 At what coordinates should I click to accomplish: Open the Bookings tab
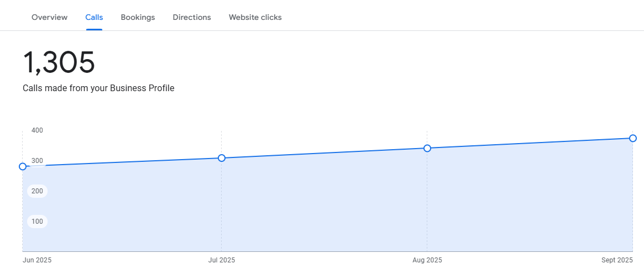pyautogui.click(x=138, y=17)
